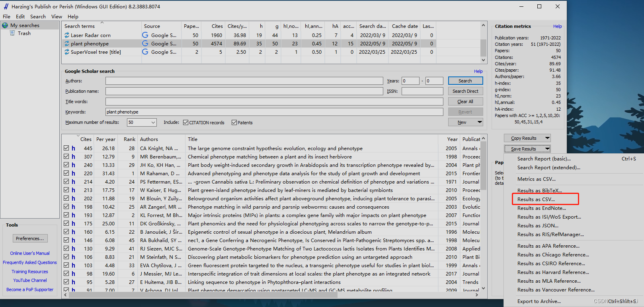Uncheck the M Rahaman result row checkbox

pyautogui.click(x=66, y=173)
